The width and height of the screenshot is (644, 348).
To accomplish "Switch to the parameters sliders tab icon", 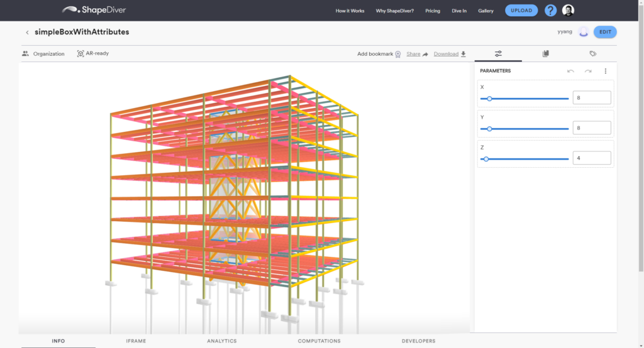I will [x=498, y=54].
